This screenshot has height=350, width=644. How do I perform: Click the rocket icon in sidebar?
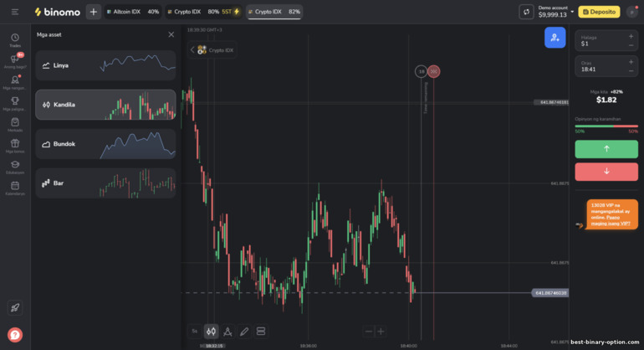[x=15, y=307]
